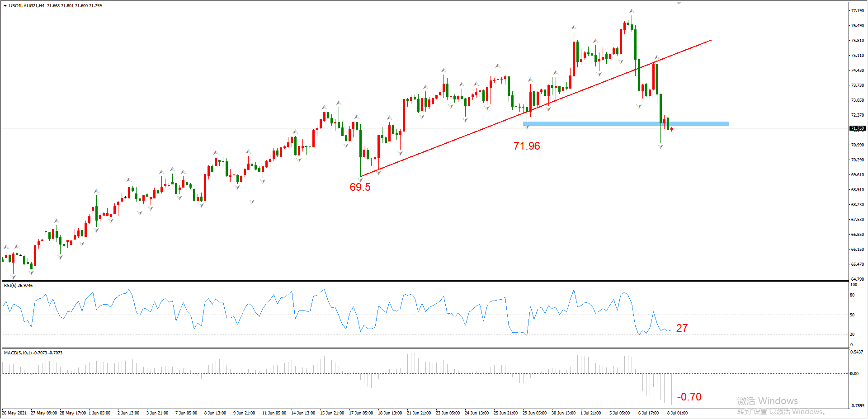Click the RSI scale level 100

click(854, 285)
